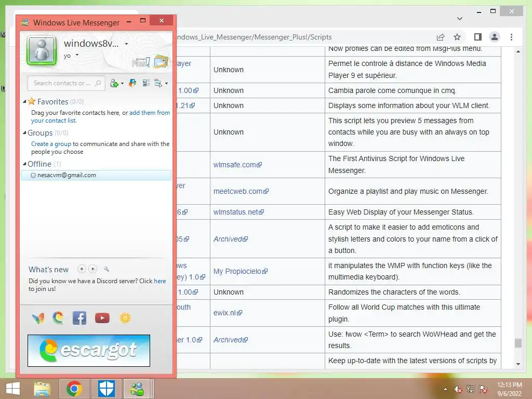Screen dimensions: 532x399
Task: Click the magnifier in the contact search box
Action: click(x=98, y=83)
